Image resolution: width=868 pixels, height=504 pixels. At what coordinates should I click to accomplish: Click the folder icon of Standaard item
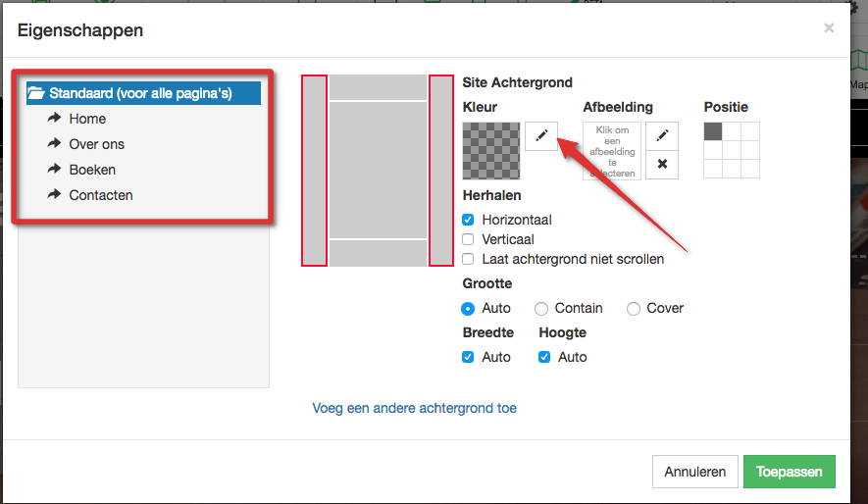[x=36, y=93]
